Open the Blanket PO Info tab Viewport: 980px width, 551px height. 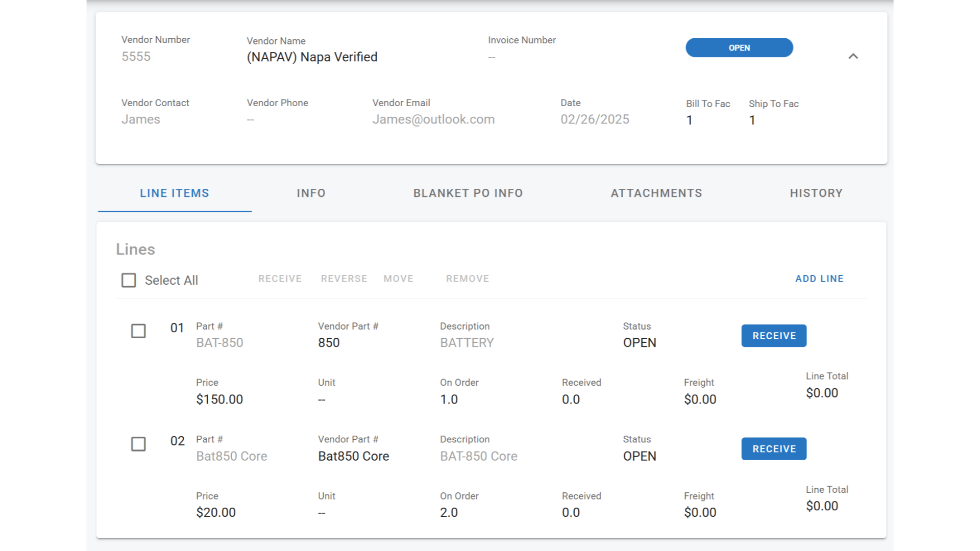tap(468, 193)
